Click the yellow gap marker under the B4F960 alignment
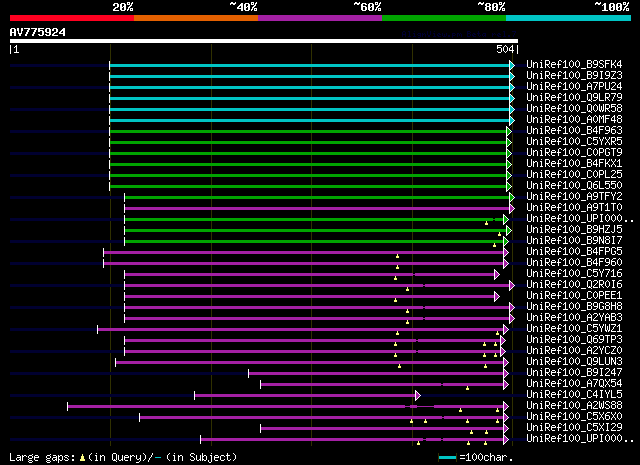Viewport: 640px width, 465px height. pos(397,267)
